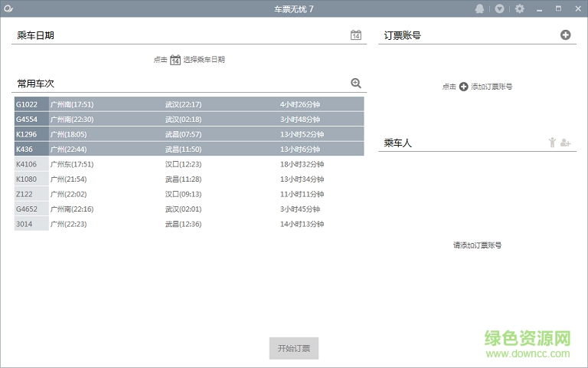
Task: Click the search trains magnifier icon
Action: (x=356, y=83)
